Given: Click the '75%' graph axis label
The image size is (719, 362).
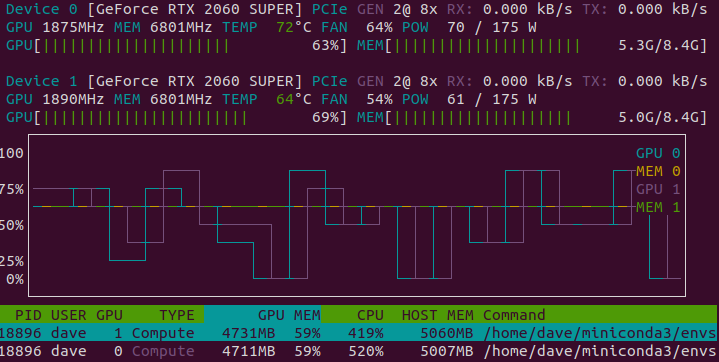Looking at the screenshot, I should 11,189.
